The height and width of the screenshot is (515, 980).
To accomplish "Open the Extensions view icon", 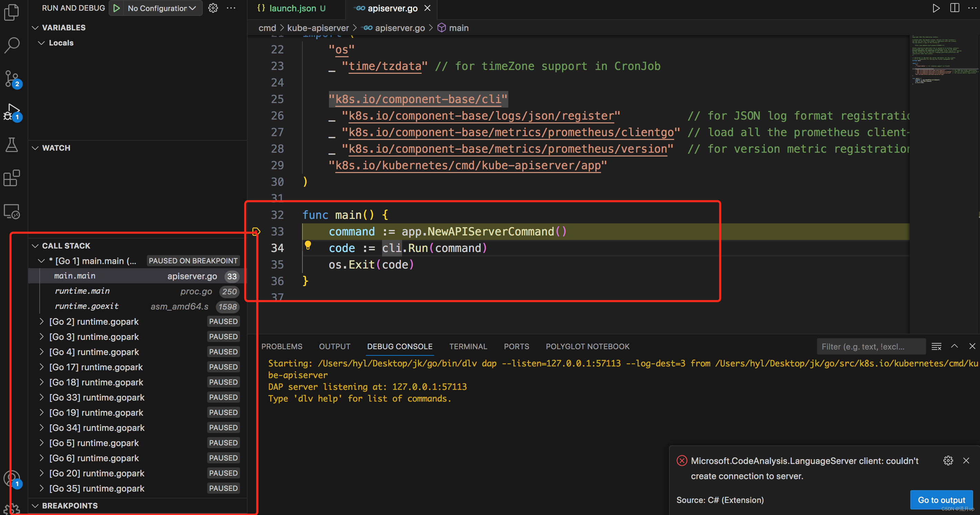I will point(11,178).
